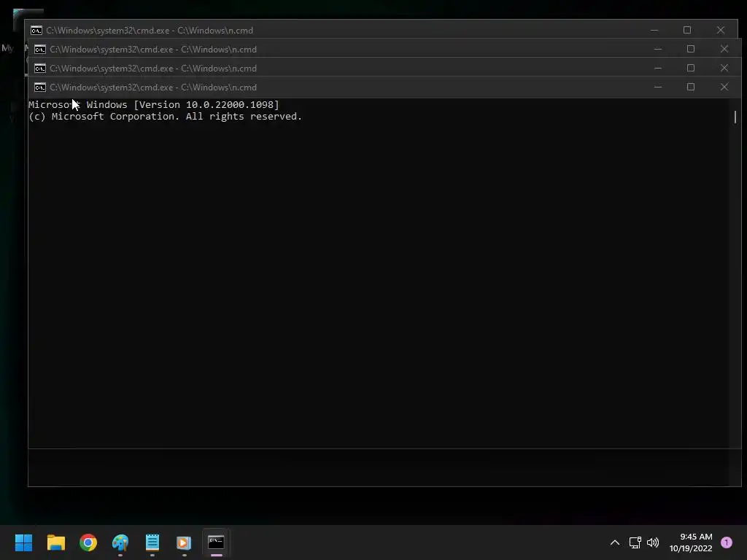Close the frontmost cmd window
This screenshot has width=747, height=560.
(x=724, y=87)
